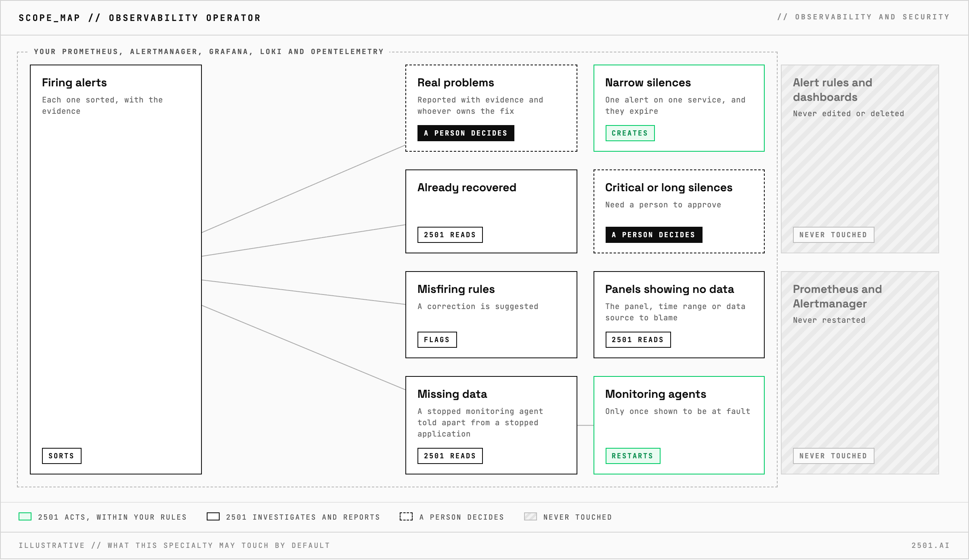The width and height of the screenshot is (969, 560).
Task: Click the ILLUSTRATIVE footer caption
Action: pos(174,545)
